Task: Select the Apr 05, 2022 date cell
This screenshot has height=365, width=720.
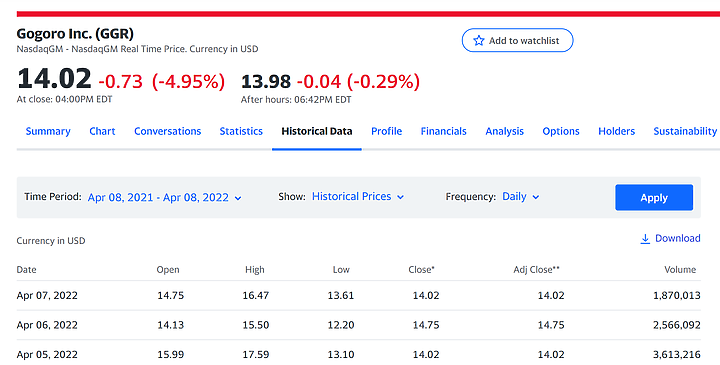Action: (x=47, y=354)
